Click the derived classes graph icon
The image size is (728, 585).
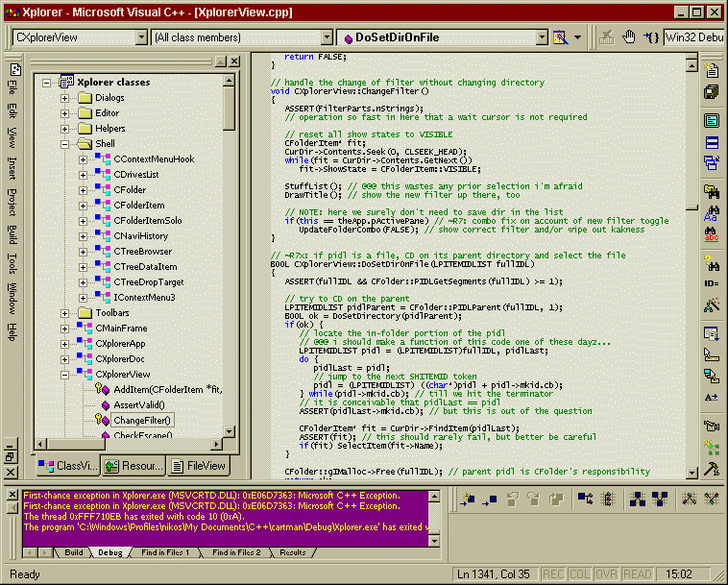click(638, 500)
